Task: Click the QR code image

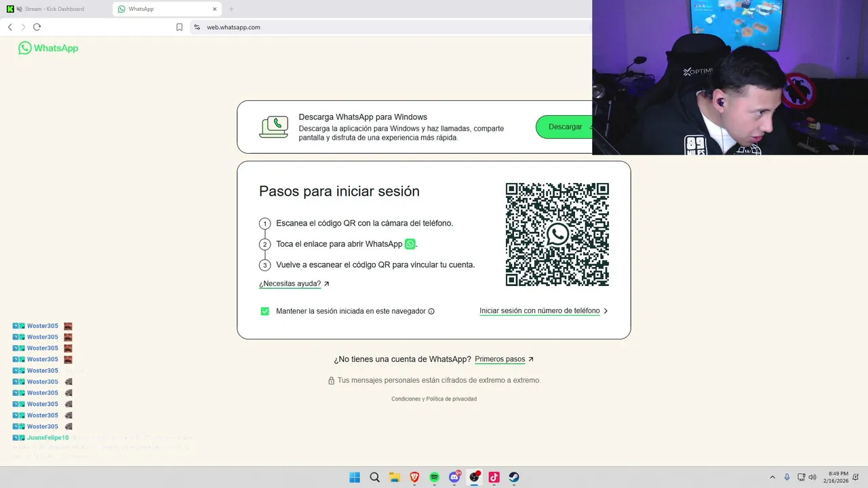Action: pyautogui.click(x=557, y=235)
